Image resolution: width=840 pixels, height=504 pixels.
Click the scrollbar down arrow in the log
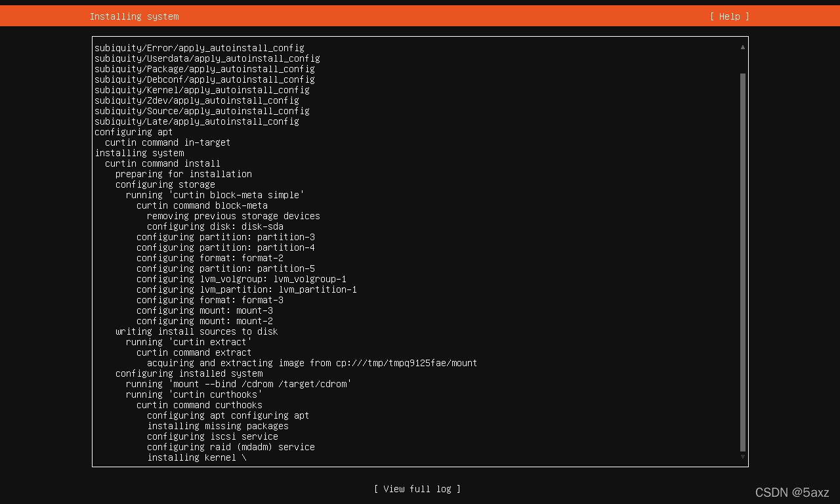pos(743,457)
